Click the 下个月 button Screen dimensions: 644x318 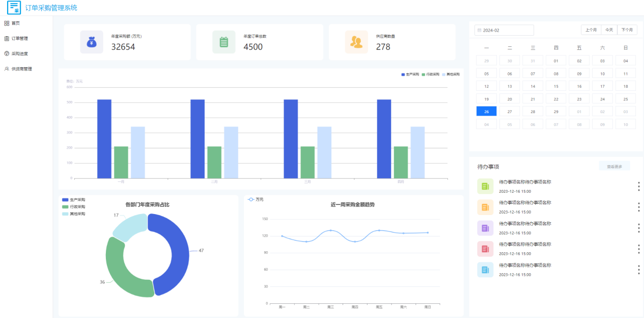click(627, 30)
